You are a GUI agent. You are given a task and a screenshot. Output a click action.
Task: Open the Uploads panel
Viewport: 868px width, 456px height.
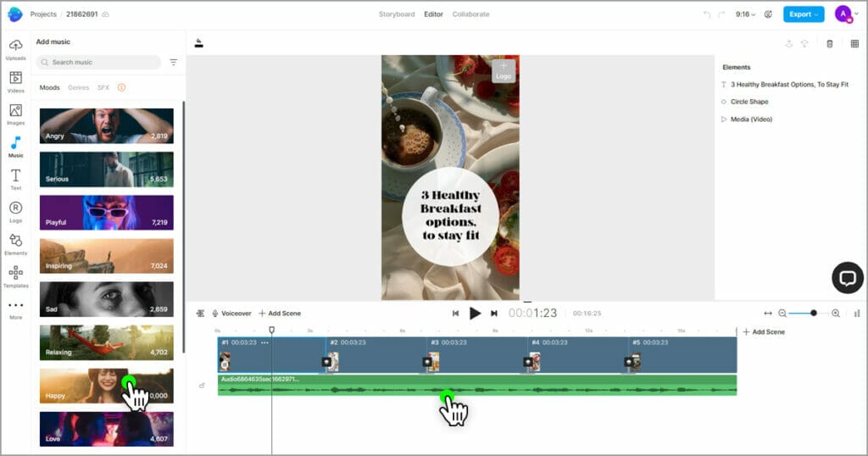15,49
